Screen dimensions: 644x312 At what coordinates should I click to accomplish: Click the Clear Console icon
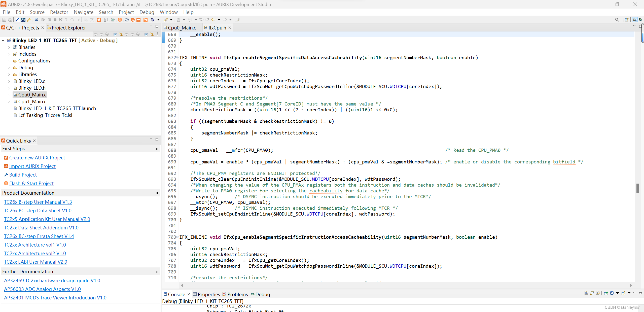click(x=586, y=293)
